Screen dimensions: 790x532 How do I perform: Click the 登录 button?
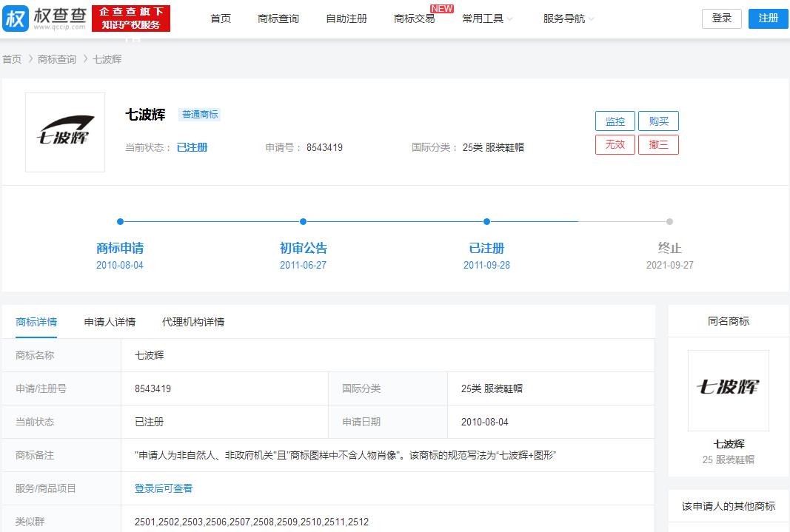721,18
